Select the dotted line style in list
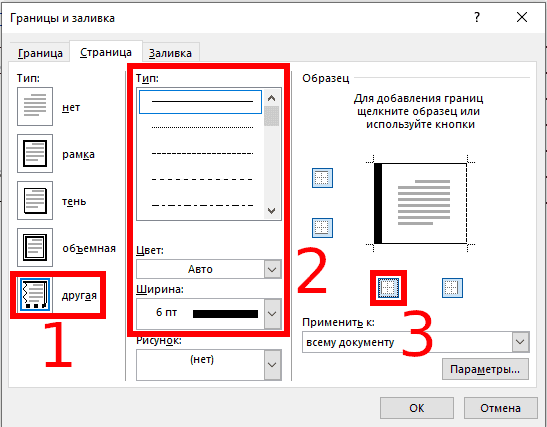This screenshot has height=427, width=547. coord(202,127)
